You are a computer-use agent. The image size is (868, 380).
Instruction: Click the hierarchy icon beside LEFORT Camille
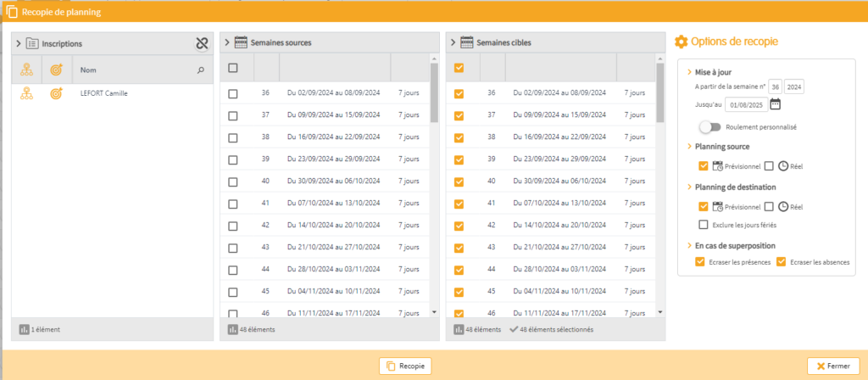(26, 93)
